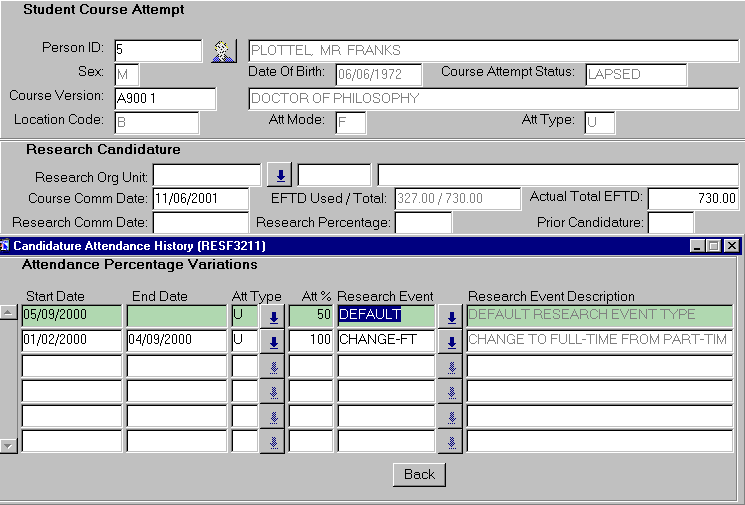Click the Course Comm Date field
This screenshot has height=505, width=745.
click(x=200, y=199)
